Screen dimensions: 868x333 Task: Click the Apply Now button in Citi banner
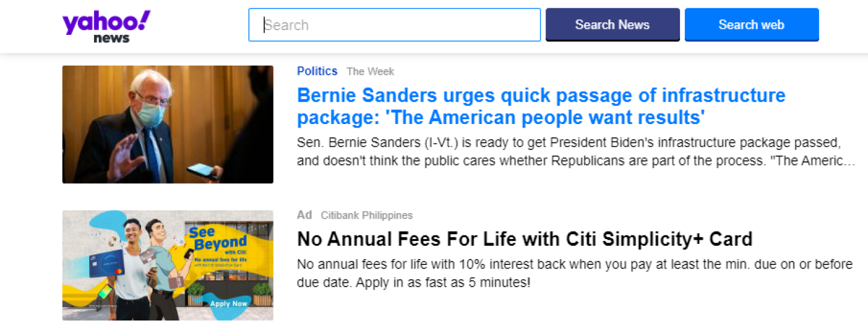[x=228, y=303]
